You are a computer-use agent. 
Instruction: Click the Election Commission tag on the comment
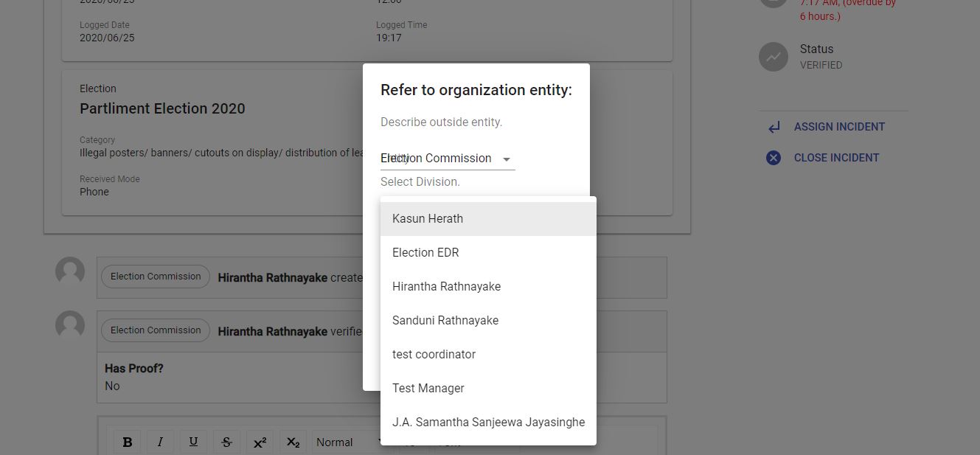[x=155, y=276]
